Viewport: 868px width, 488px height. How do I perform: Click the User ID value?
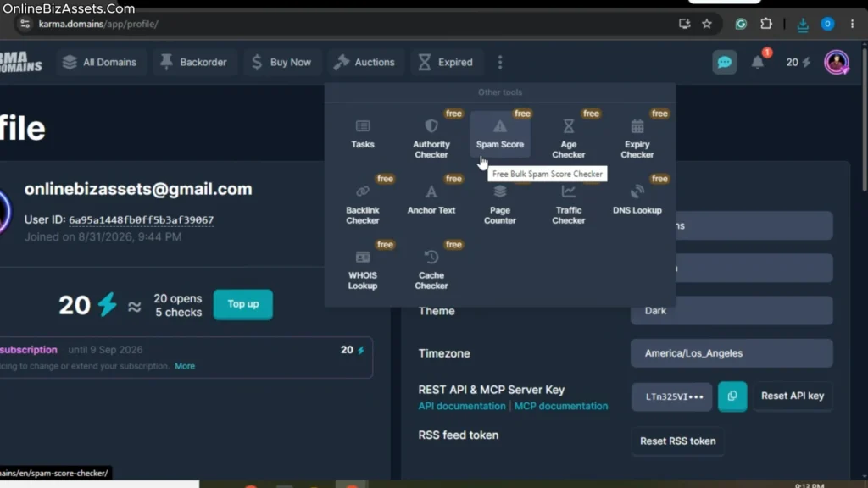coord(142,219)
